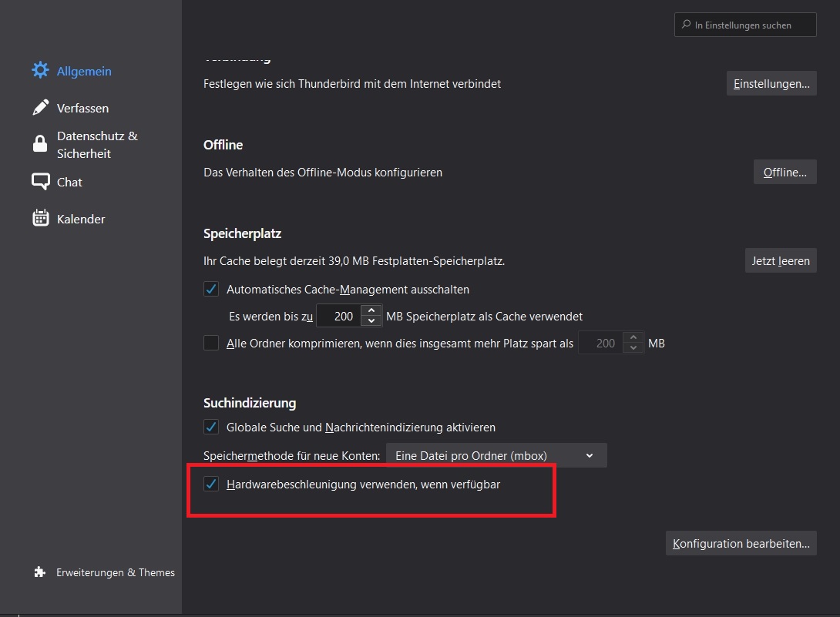Click the Jetzt leeren button
Screen dimensions: 840x617
tap(780, 260)
